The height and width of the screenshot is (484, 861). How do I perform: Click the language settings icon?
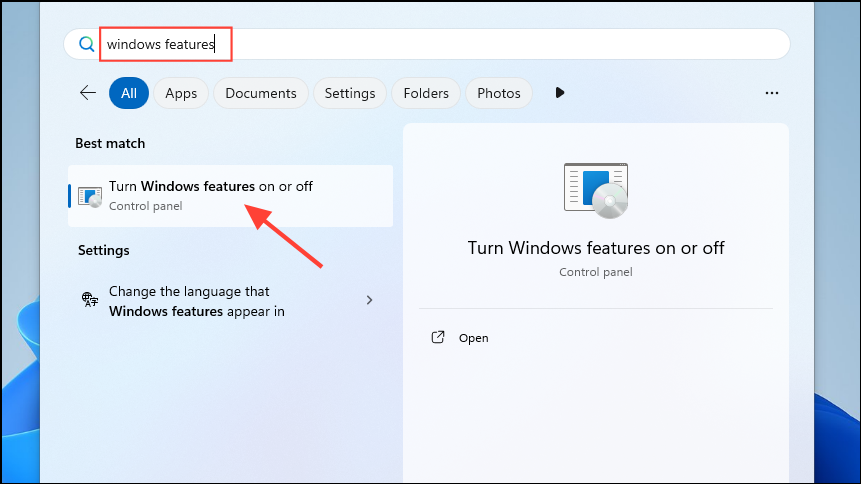pyautogui.click(x=90, y=299)
